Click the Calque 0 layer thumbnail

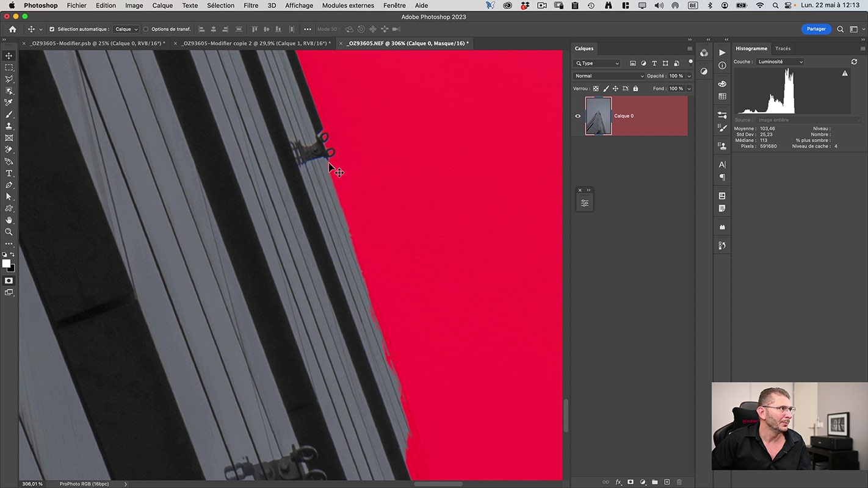[598, 116]
